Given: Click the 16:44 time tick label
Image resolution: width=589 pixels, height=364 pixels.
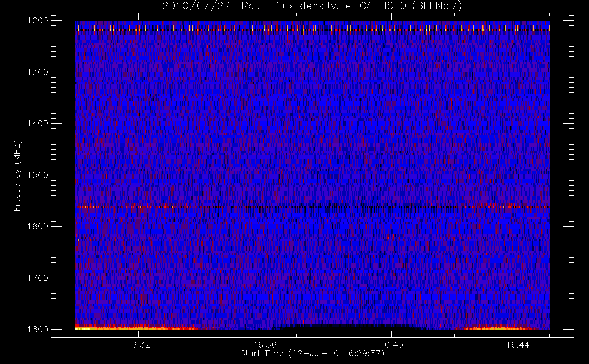Looking at the screenshot, I should point(518,345).
